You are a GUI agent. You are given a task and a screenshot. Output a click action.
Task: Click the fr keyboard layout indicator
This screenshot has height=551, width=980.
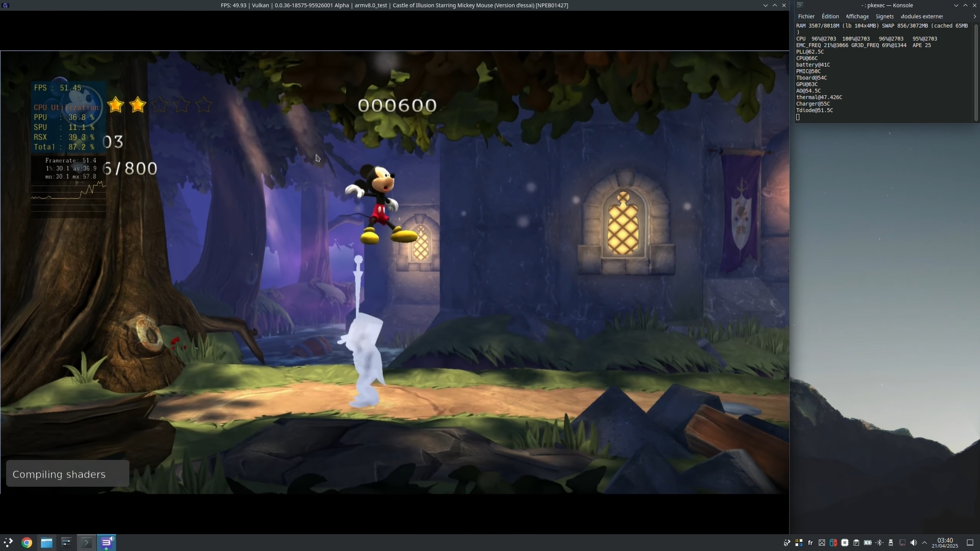point(810,543)
